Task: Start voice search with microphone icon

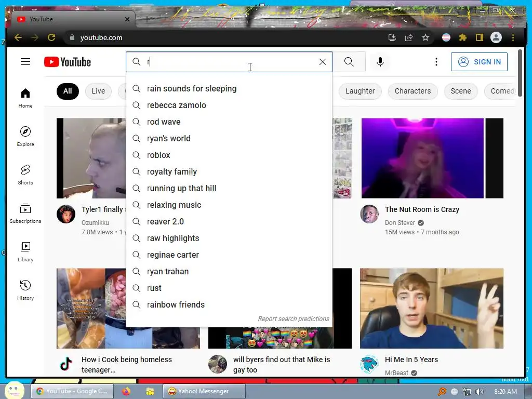Action: click(x=380, y=62)
